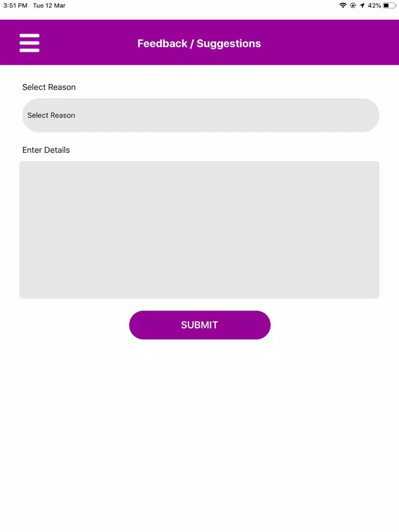The image size is (399, 532).
Task: Click the word Feedback in the header
Action: [x=162, y=44]
